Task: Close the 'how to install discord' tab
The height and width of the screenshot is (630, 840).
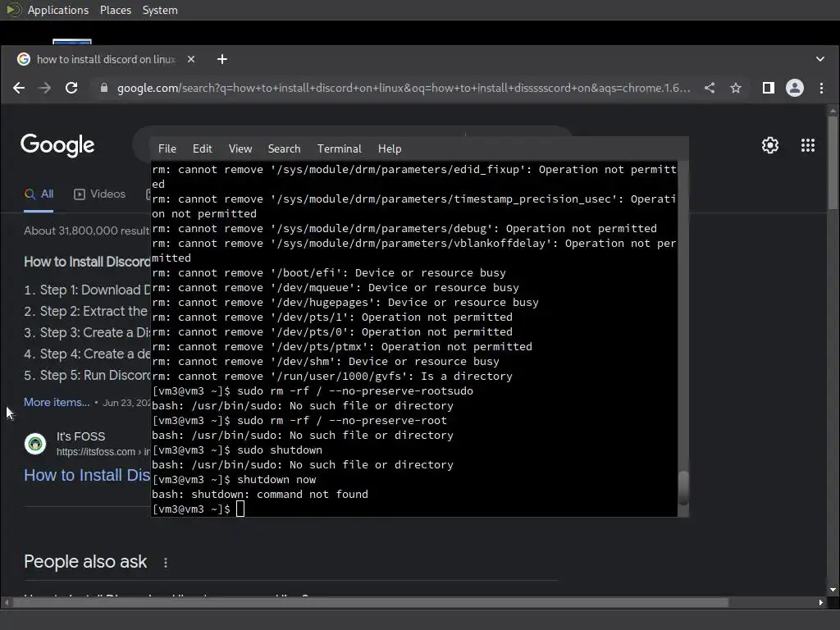Action: [x=190, y=59]
